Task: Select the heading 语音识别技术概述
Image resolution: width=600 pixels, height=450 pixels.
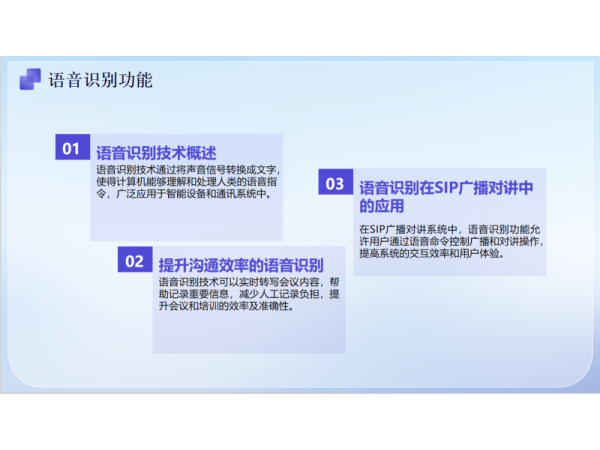Action: [156, 153]
